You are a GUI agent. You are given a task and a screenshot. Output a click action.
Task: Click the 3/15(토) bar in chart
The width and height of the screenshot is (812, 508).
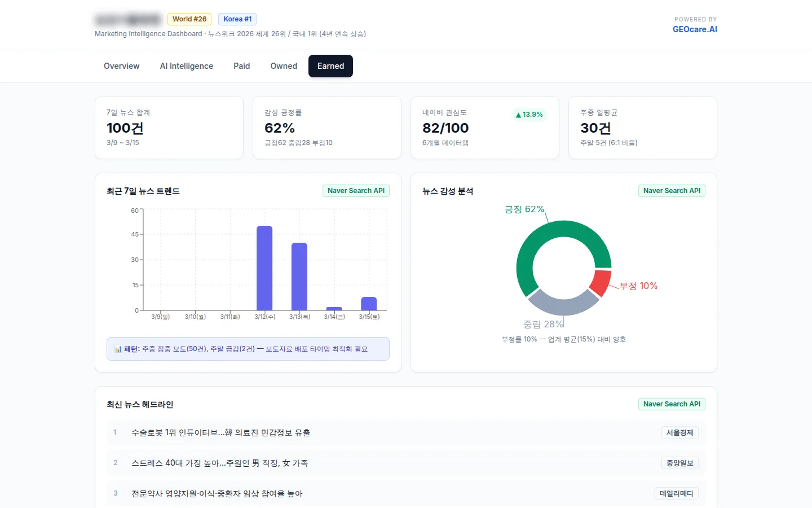coord(369,304)
